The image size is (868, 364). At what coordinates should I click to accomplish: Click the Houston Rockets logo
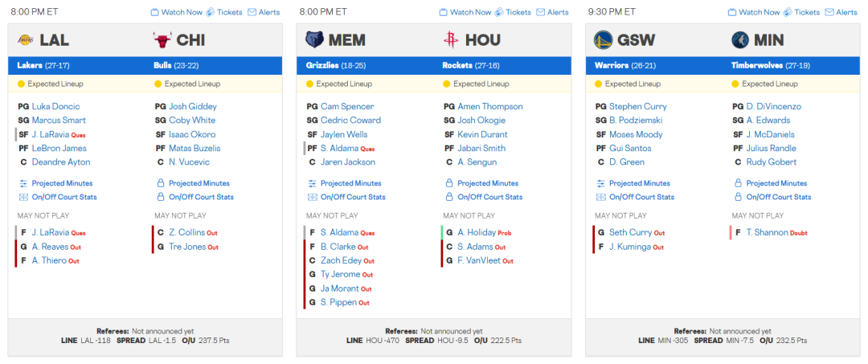click(451, 39)
